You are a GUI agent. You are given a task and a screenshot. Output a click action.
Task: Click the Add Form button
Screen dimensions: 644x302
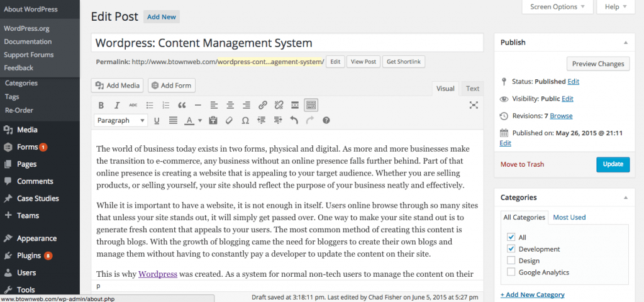pos(171,86)
